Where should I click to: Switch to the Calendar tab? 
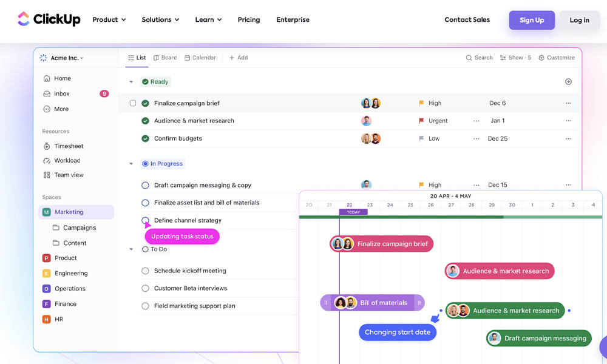tap(200, 58)
